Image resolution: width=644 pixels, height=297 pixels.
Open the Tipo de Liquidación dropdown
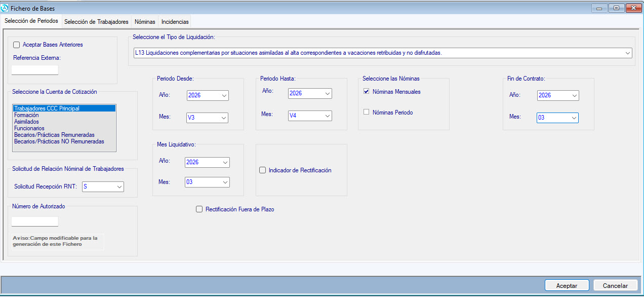(x=627, y=53)
